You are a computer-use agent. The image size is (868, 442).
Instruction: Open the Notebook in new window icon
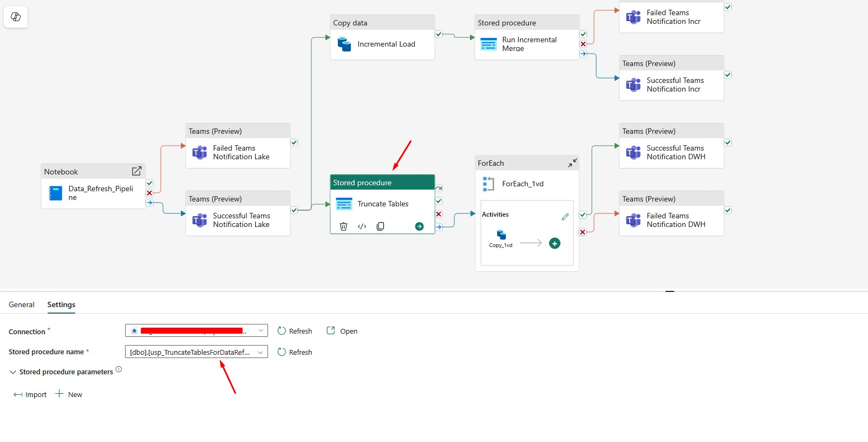pyautogui.click(x=136, y=171)
